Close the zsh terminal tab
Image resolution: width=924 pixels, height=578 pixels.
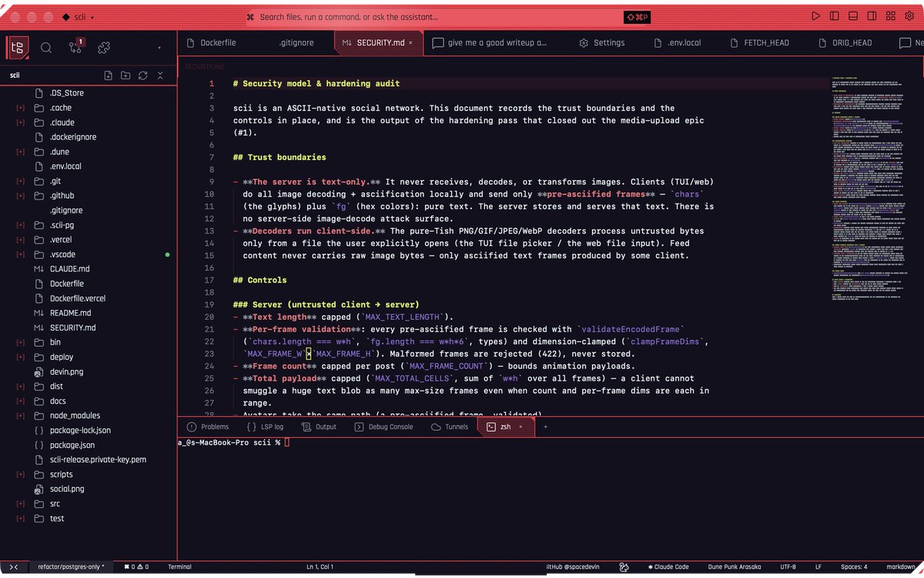(x=520, y=427)
